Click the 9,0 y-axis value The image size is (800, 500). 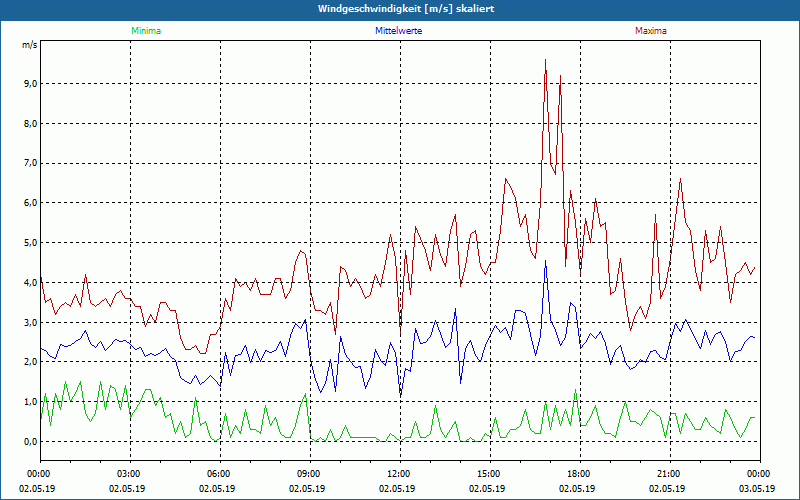click(31, 84)
